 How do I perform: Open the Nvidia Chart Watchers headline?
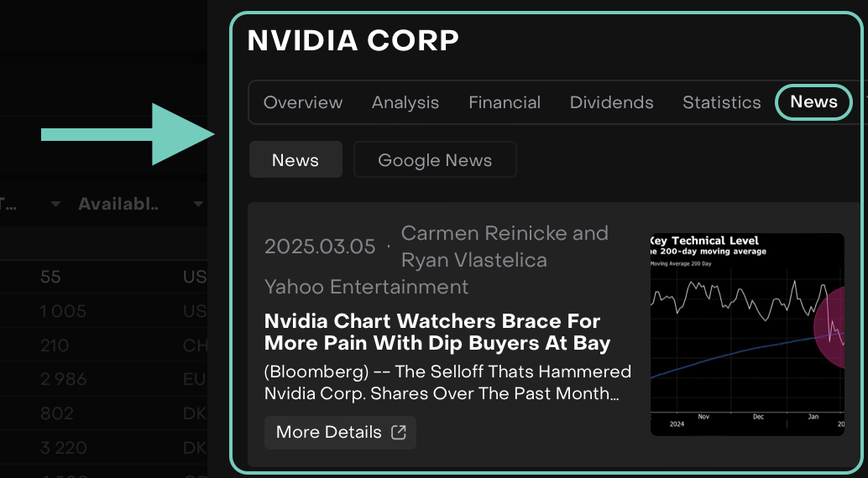click(x=437, y=332)
